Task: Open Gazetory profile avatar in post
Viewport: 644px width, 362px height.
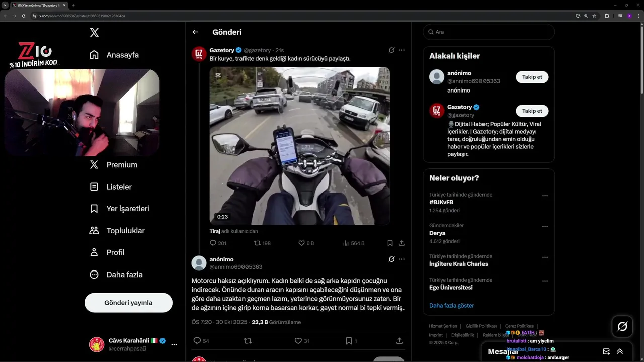Action: (199, 54)
